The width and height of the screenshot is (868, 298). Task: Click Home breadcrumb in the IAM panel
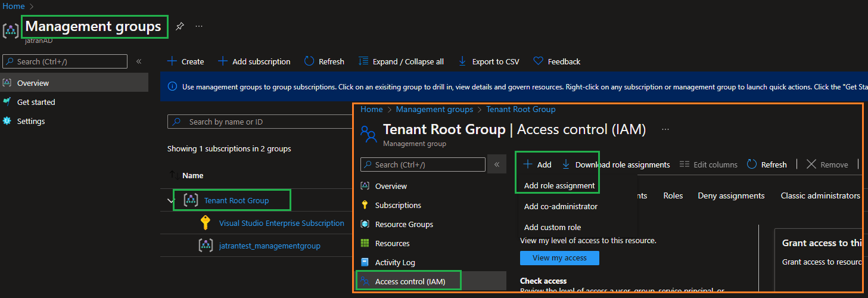(371, 109)
